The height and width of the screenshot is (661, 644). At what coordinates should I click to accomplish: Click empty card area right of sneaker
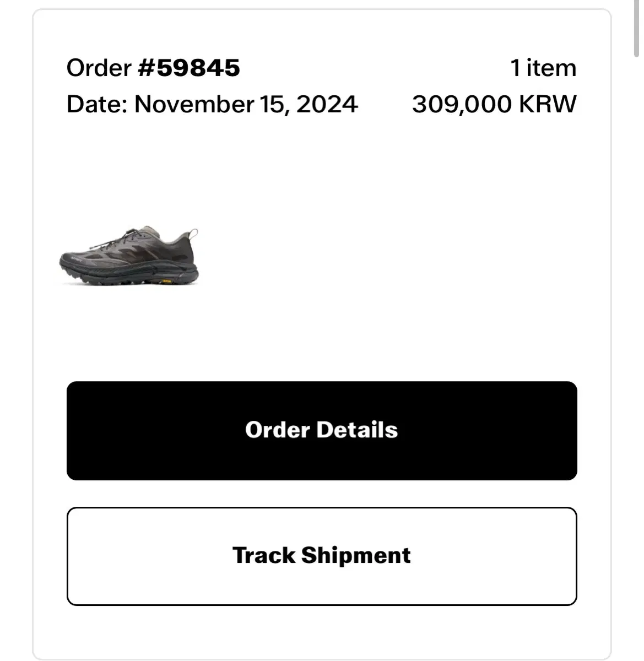click(x=386, y=257)
